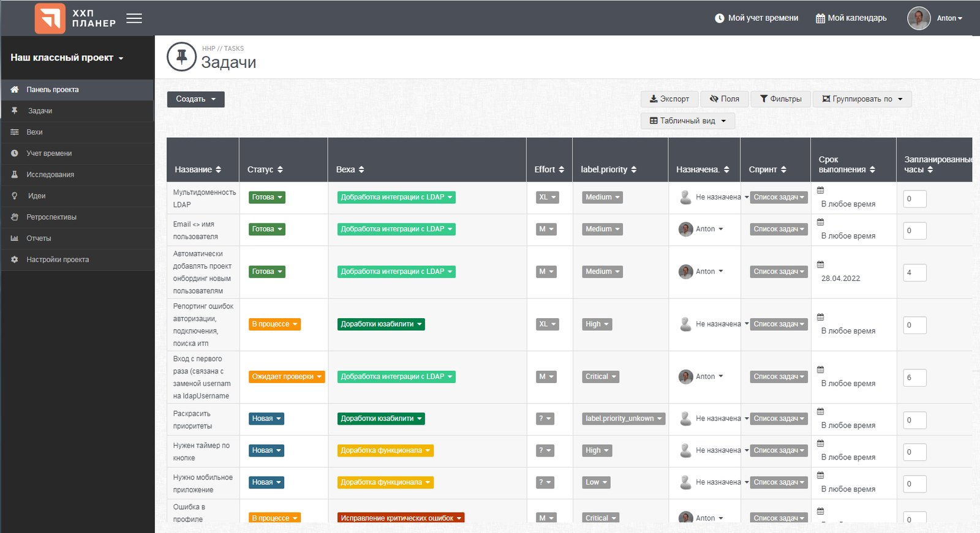Open the Anton account menu
This screenshot has height=533, width=980.
(949, 18)
